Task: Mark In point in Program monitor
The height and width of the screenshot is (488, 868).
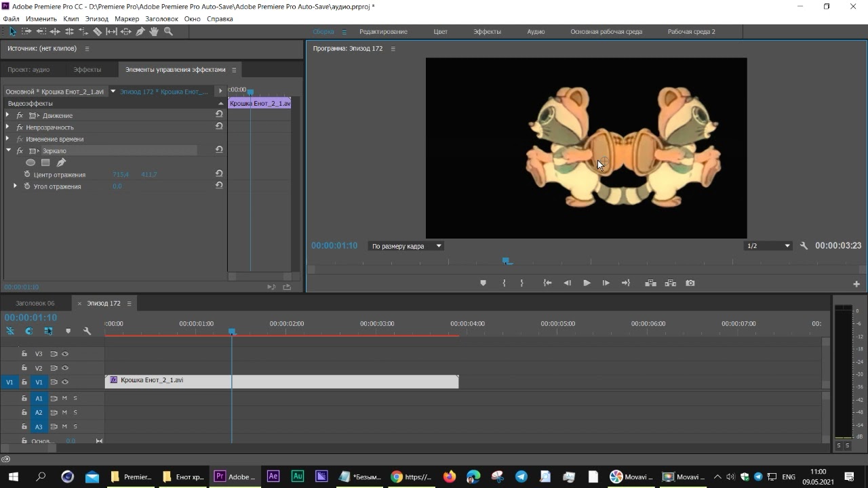Action: 504,283
